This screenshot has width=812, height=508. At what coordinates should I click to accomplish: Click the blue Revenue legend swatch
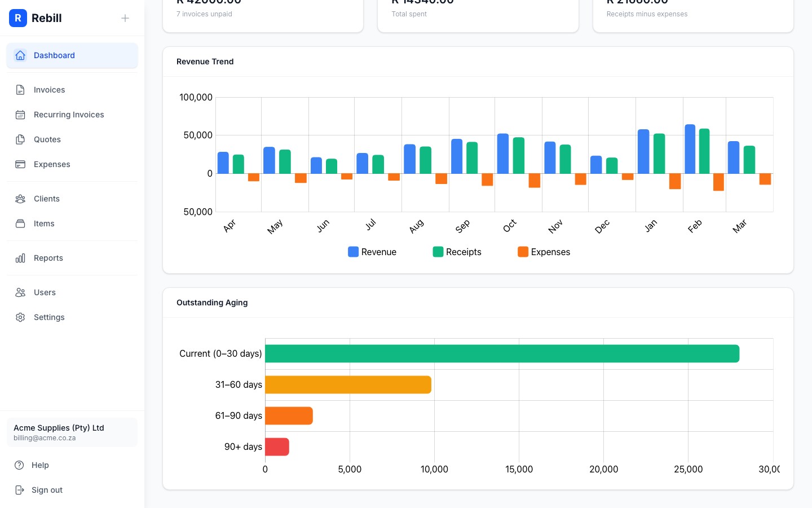point(353,252)
